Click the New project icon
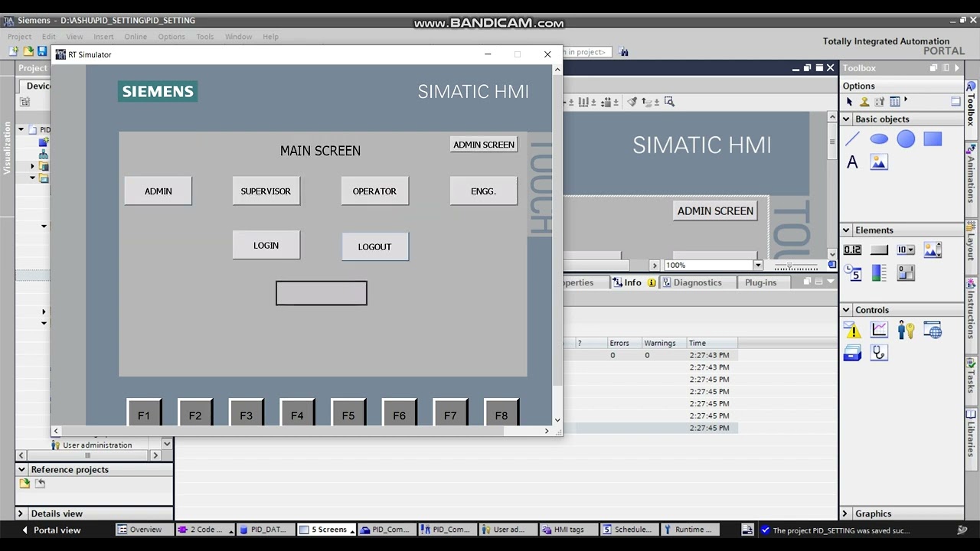 point(14,51)
